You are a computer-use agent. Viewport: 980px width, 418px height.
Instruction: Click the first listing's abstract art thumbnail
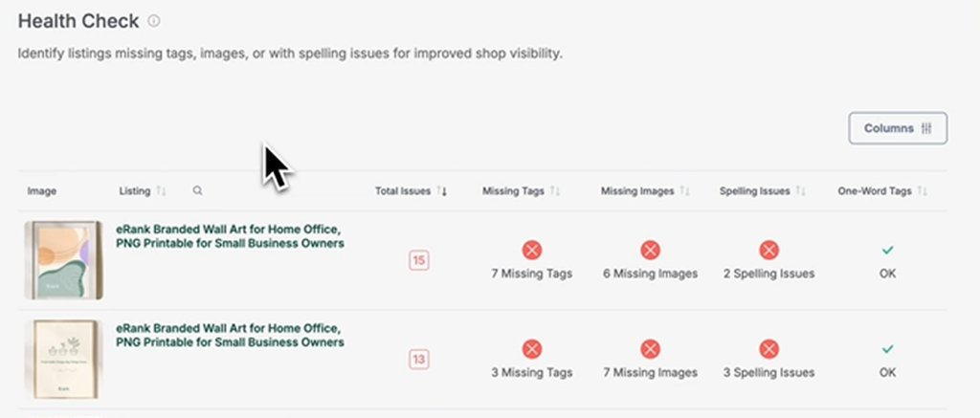coord(63,259)
